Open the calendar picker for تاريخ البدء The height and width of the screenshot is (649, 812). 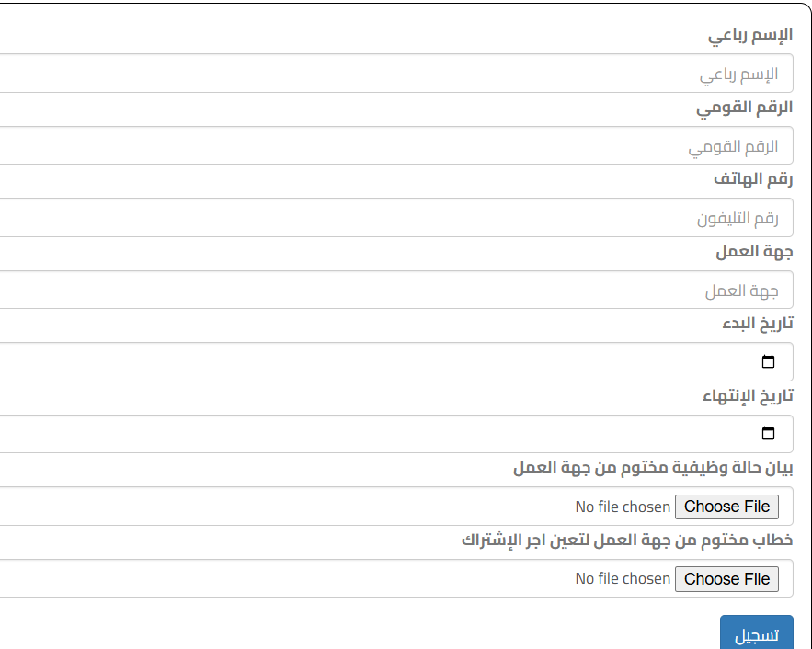point(769,361)
